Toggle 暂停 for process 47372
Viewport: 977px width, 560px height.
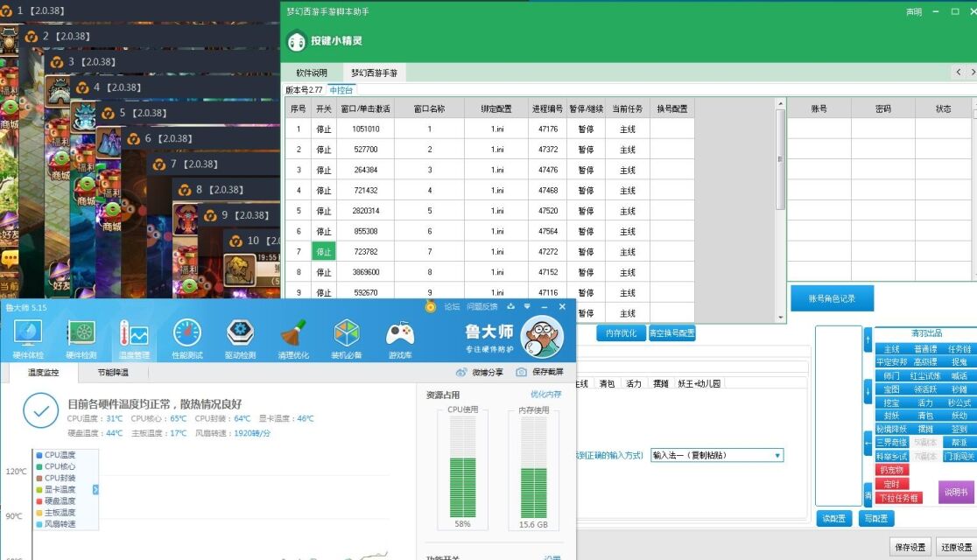click(x=586, y=150)
